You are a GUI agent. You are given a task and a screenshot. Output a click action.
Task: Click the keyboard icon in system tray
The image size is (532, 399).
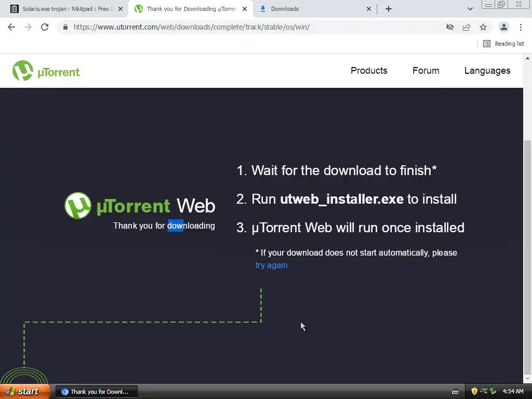455,392
